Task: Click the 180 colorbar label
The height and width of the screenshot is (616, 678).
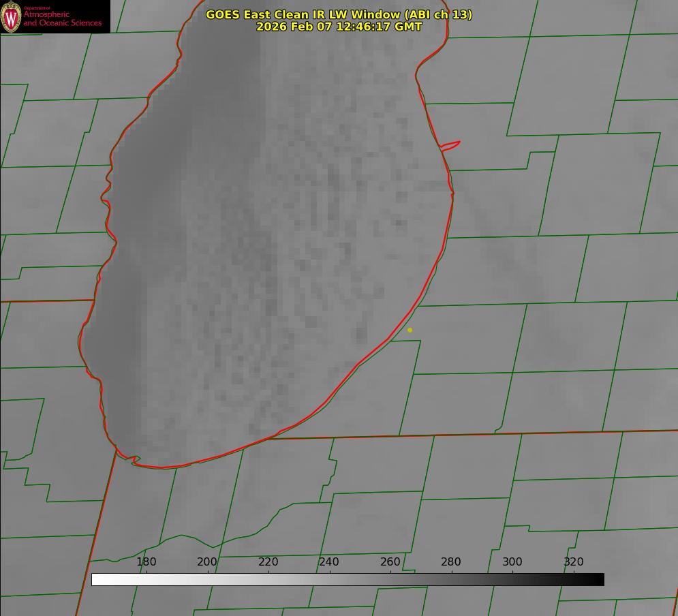Action: [x=146, y=561]
